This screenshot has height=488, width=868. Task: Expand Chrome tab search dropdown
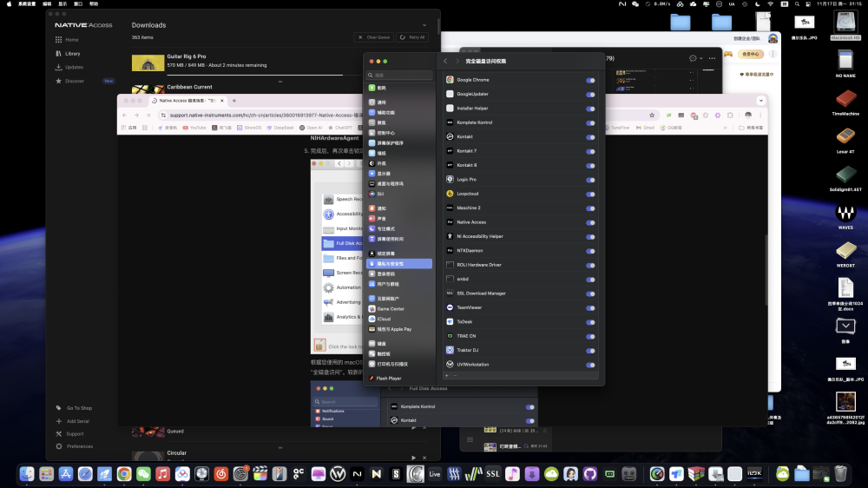[x=761, y=101]
